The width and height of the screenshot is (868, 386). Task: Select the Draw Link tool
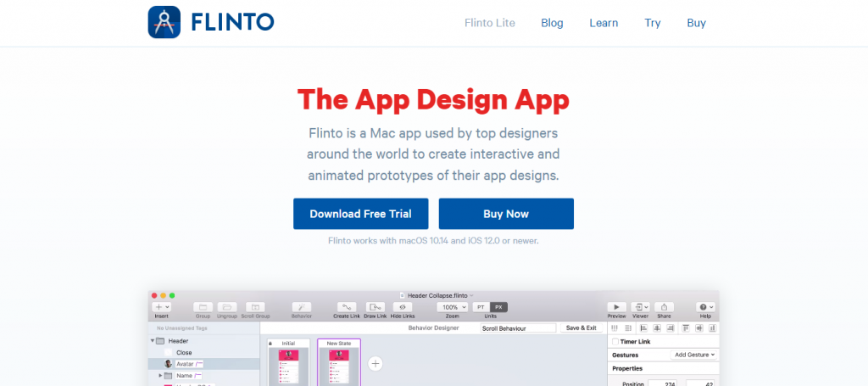click(x=375, y=307)
